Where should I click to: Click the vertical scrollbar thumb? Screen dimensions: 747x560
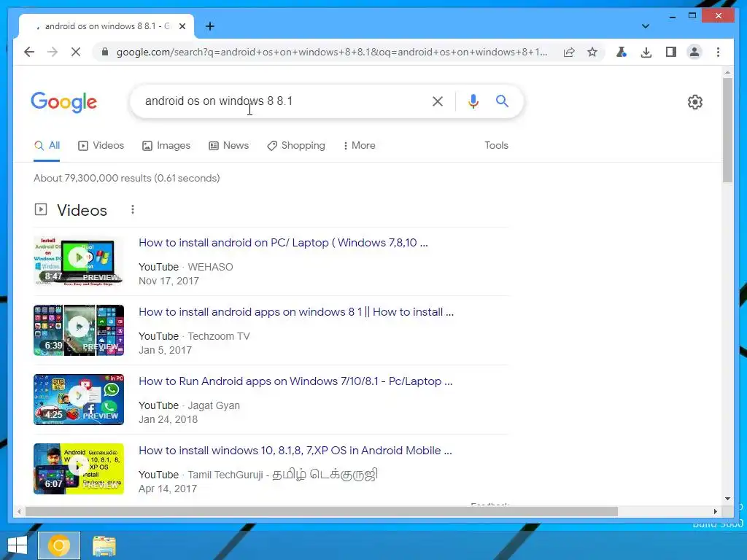coord(727,130)
